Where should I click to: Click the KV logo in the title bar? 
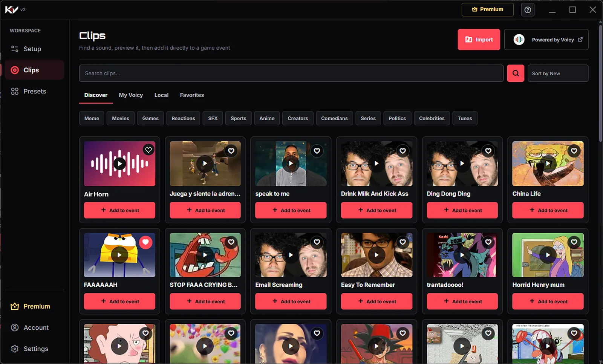(x=12, y=9)
